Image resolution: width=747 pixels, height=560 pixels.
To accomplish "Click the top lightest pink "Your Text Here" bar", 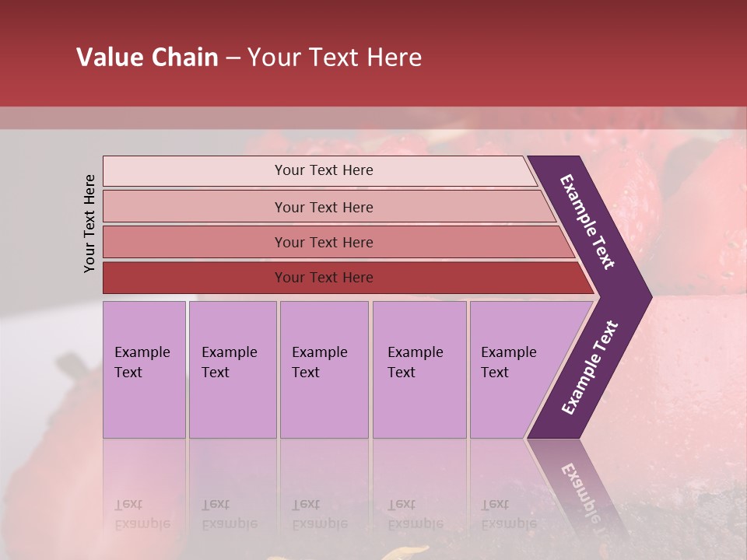I will click(323, 170).
